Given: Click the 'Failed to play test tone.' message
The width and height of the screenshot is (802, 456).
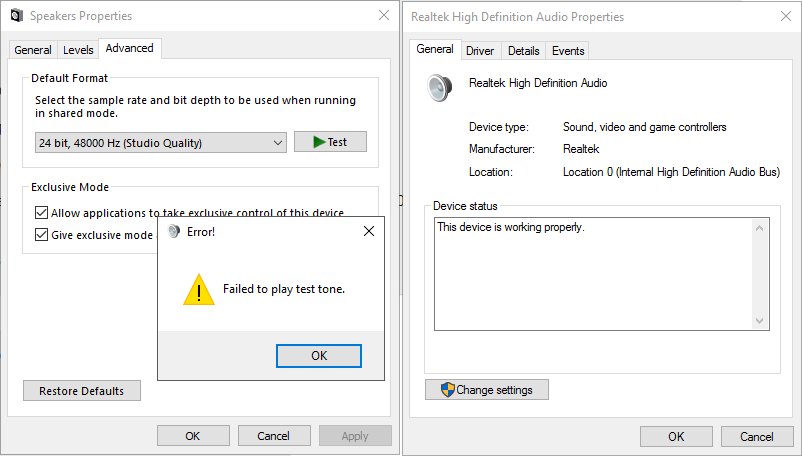Looking at the screenshot, I should [x=284, y=289].
